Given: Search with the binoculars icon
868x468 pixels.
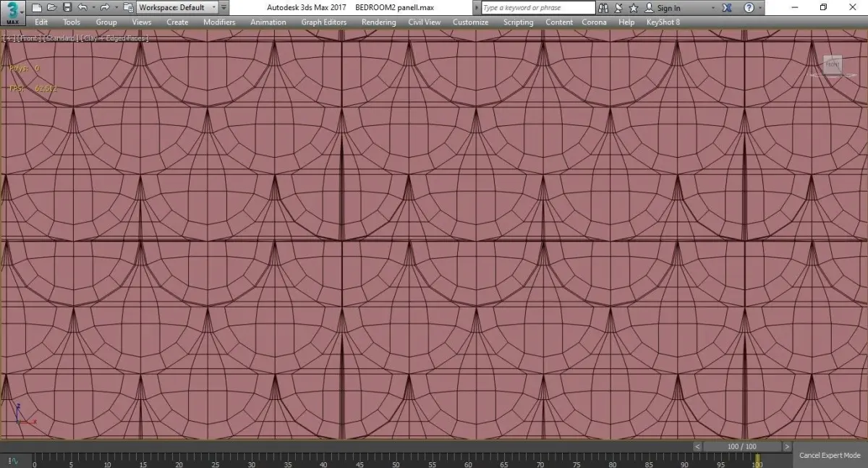Looking at the screenshot, I should [x=605, y=8].
